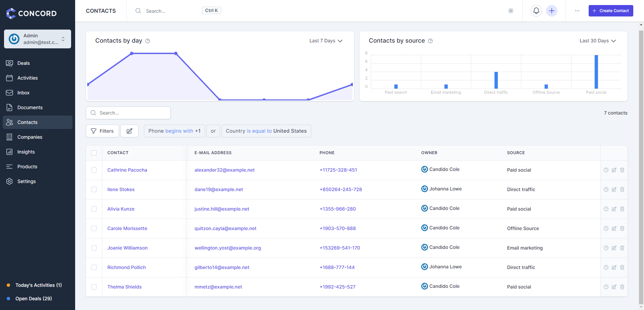Expand the Admin account switcher
644x310 pixels.
[37, 39]
